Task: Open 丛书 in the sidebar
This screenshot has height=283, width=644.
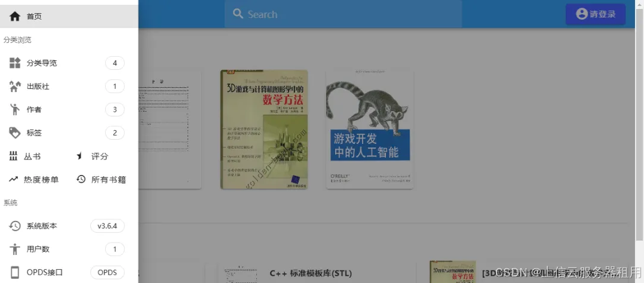Action: pyautogui.click(x=32, y=156)
